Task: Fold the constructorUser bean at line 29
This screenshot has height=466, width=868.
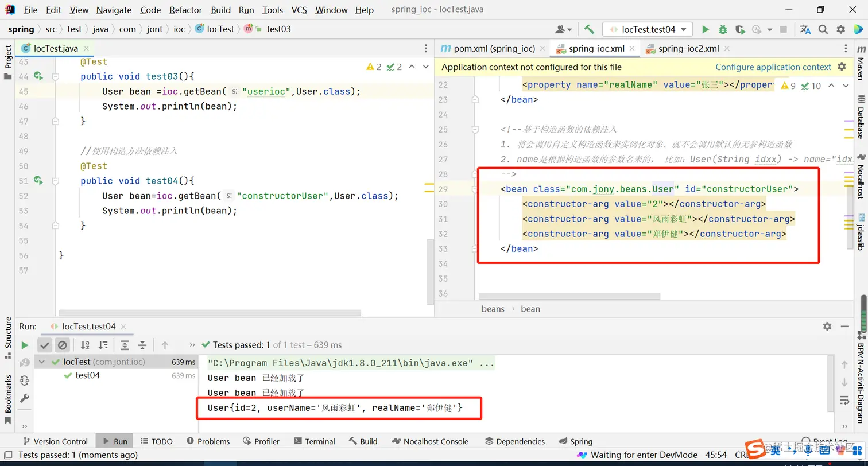Action: point(475,189)
